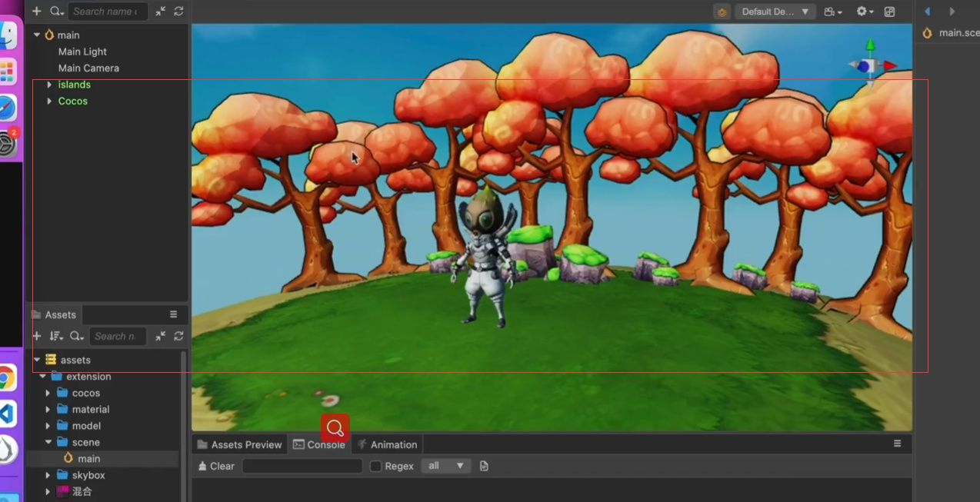
Task: Open Google Chrome from the Dock
Action: coord(6,378)
